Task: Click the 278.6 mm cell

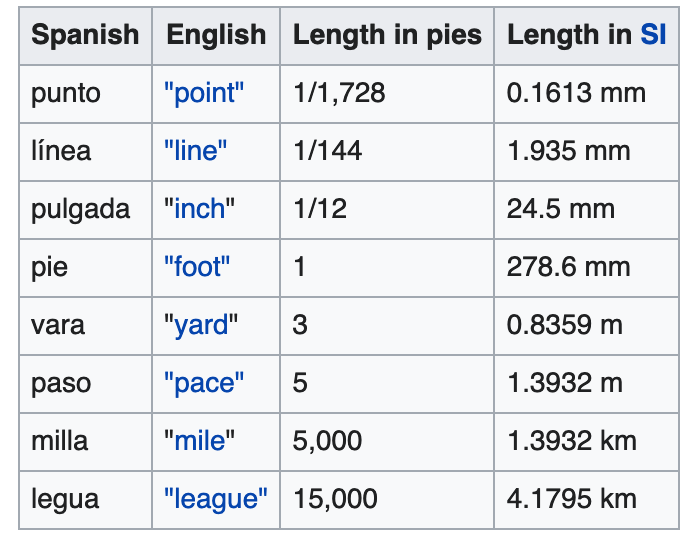Action: click(586, 268)
